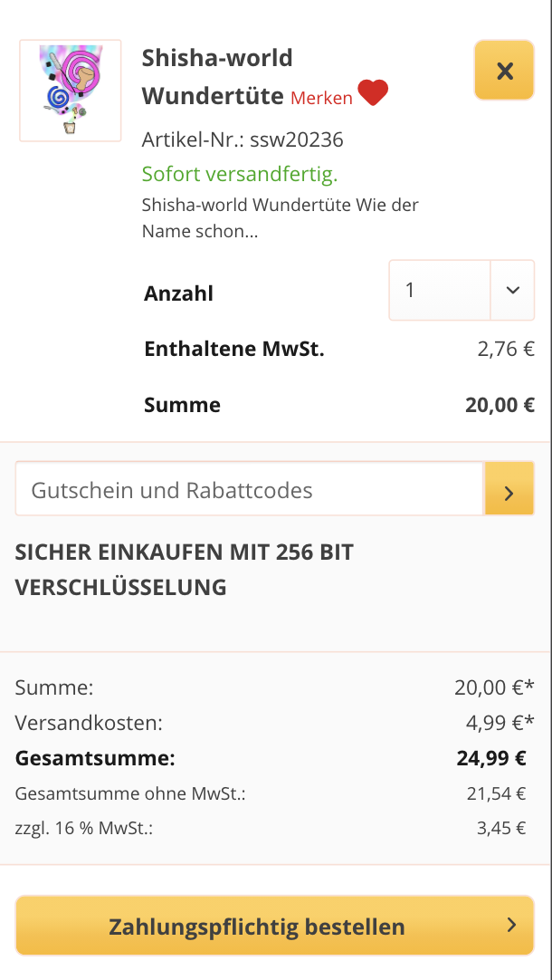Click the Wundertüte product thumbnail image
Image resolution: width=552 pixels, height=980 pixels.
[70, 91]
